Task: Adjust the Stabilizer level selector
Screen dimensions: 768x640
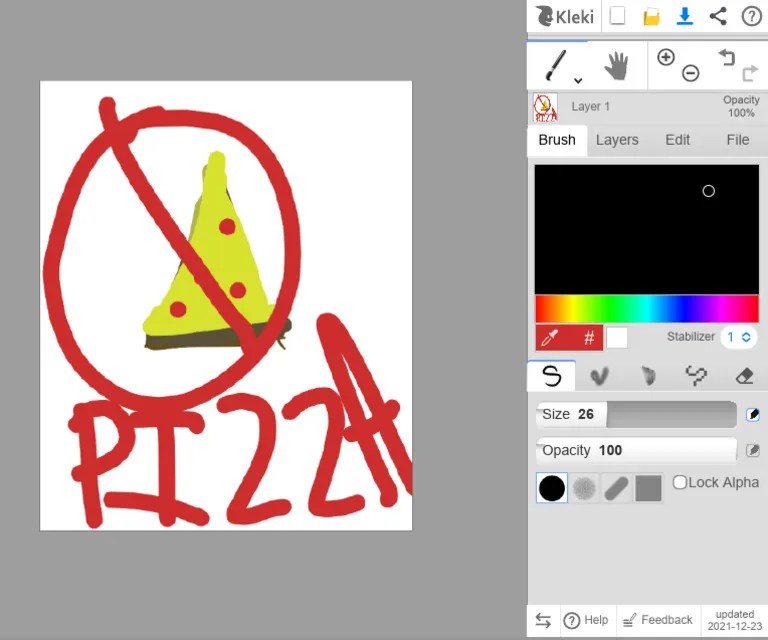Action: tap(739, 337)
